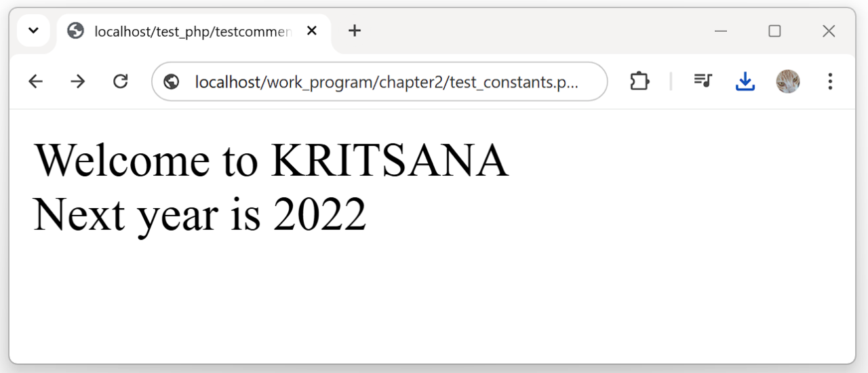The image size is (868, 373).
Task: Click the globe favicon on the tab
Action: tap(75, 31)
